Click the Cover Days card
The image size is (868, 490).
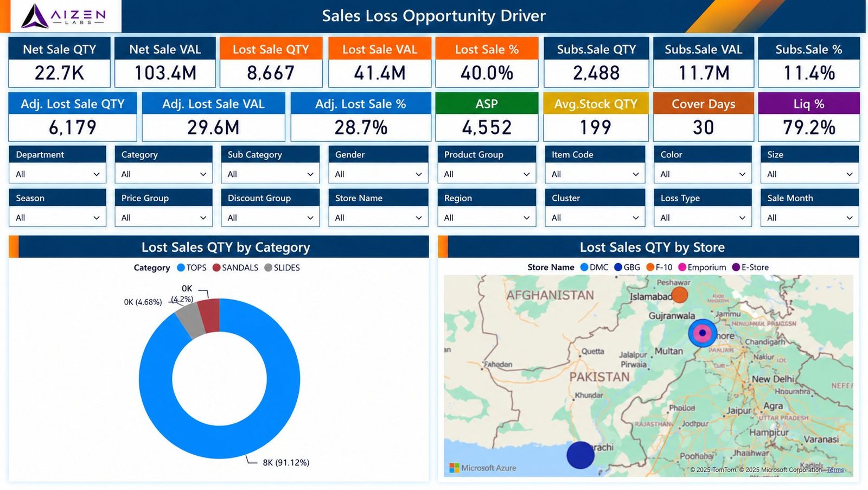(703, 117)
